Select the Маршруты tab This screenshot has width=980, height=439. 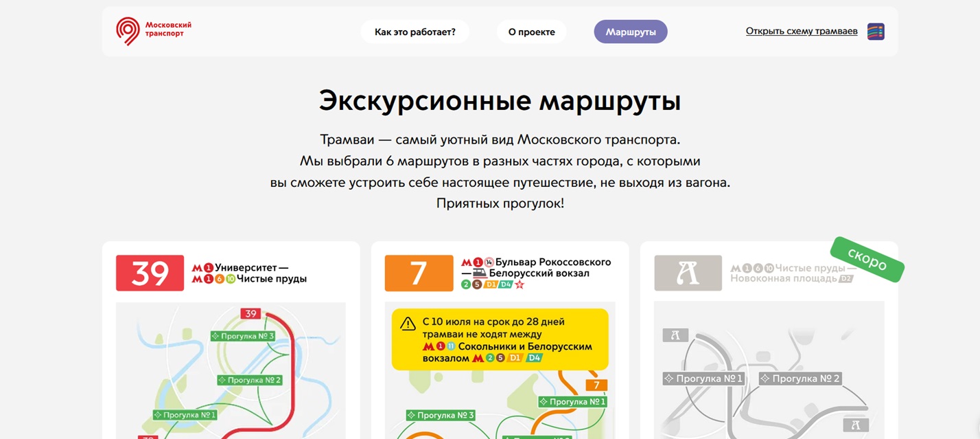coord(630,32)
